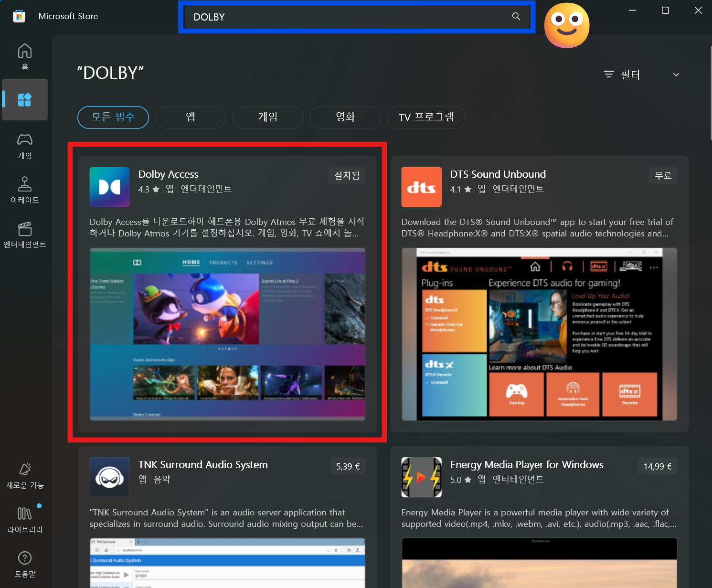Expand the filter (필터) chevron
712x588 pixels.
(676, 75)
